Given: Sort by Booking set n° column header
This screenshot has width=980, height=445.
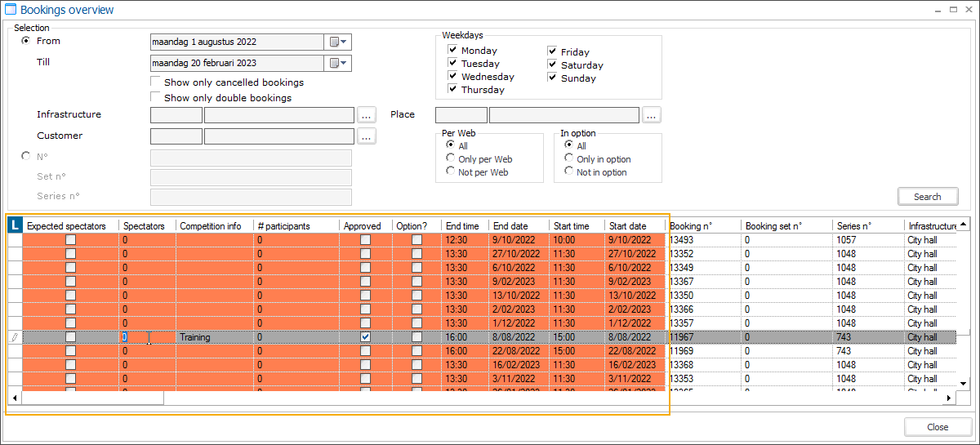Looking at the screenshot, I should [787, 226].
